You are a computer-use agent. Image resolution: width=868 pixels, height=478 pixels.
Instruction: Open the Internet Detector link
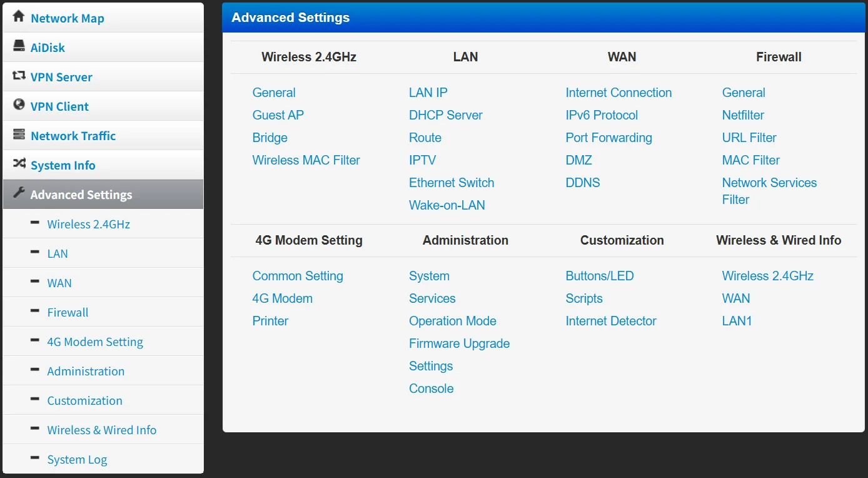tap(610, 321)
